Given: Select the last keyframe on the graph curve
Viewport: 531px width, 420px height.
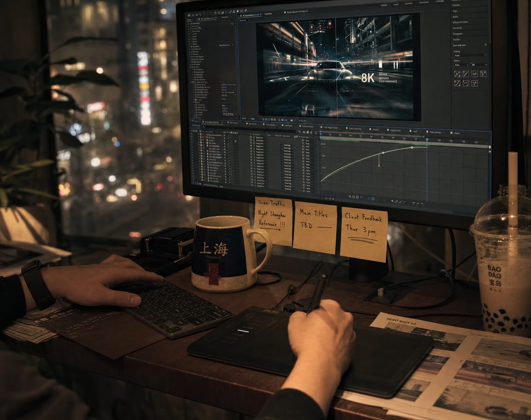Looking at the screenshot, I should coord(412,147).
